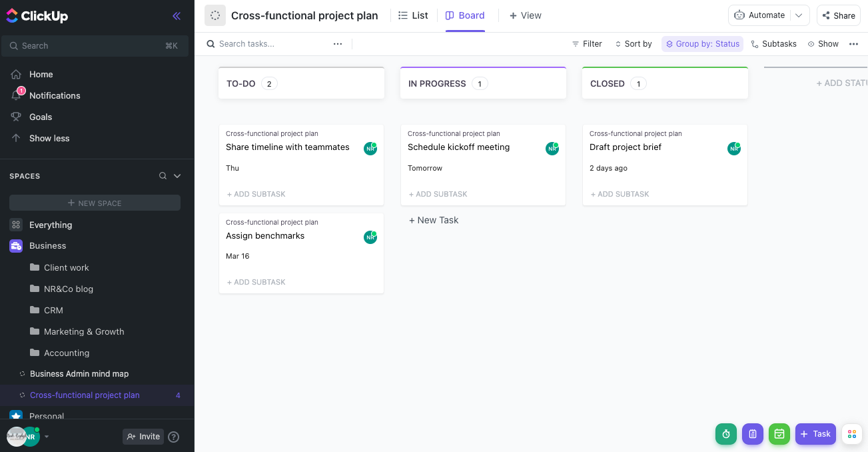
Task: Collapse the Spaces section chevron
Action: tap(177, 176)
